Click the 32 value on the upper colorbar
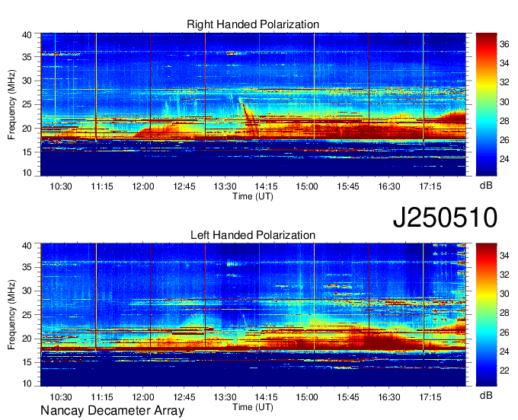The image size is (518, 420). [x=504, y=82]
